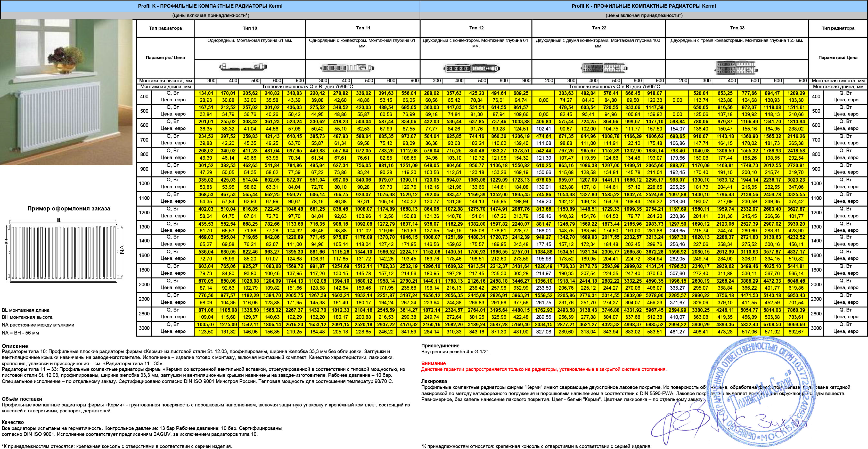Click the power cell 3023,23
Image resolution: width=868 pixels, height=449 pixels.
pos(795,180)
